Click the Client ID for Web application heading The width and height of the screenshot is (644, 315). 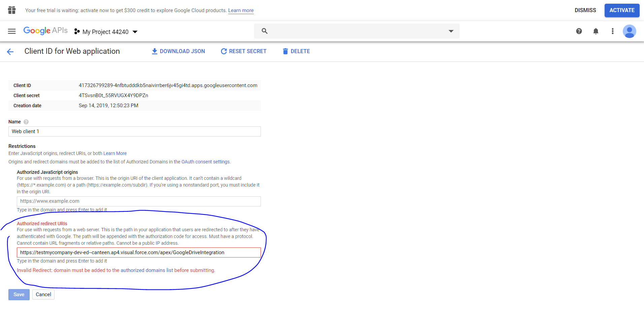click(x=72, y=51)
